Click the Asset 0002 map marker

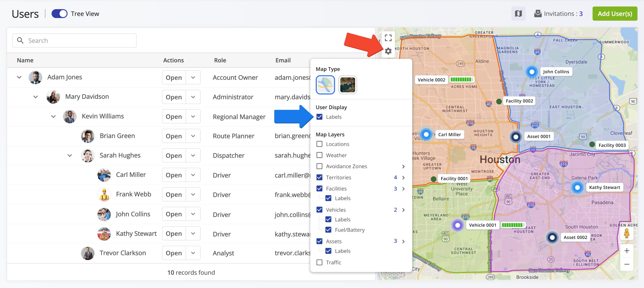[552, 237]
